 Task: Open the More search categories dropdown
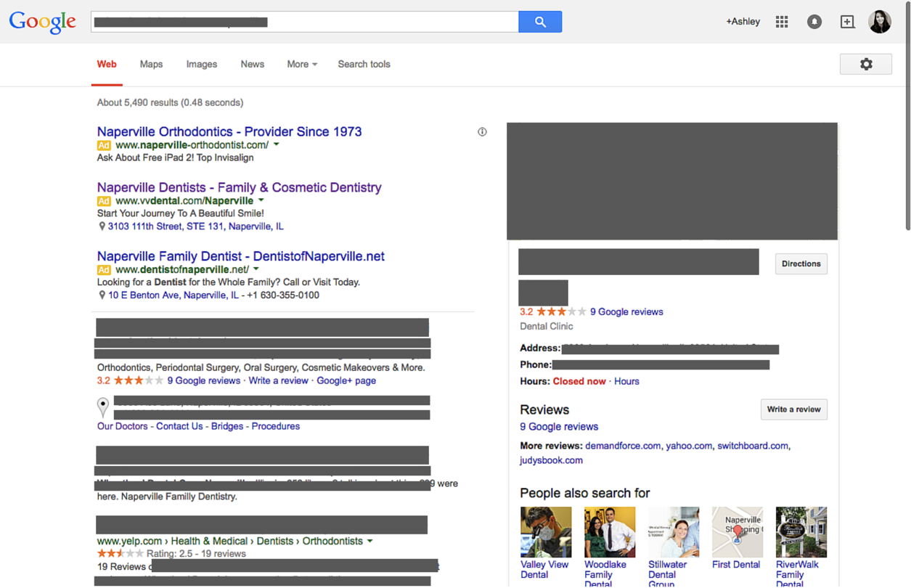pyautogui.click(x=302, y=64)
